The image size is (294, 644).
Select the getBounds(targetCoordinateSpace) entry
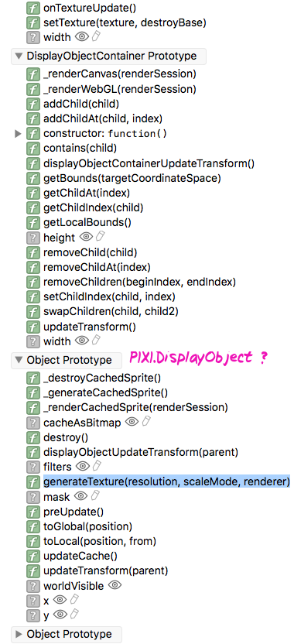pos(132,178)
